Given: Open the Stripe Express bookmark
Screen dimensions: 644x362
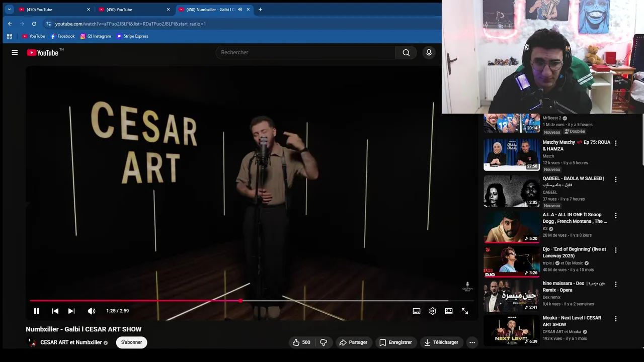Looking at the screenshot, I should coord(133,36).
